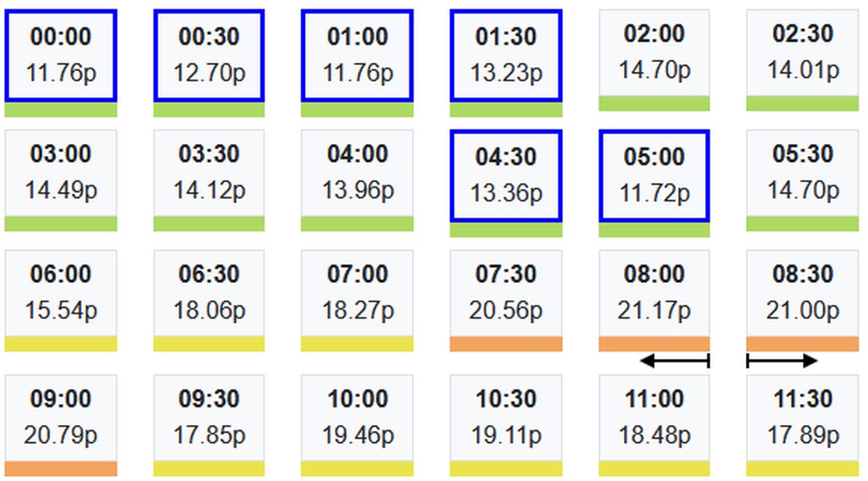
Task: Click the yellow bar under the 06:30 slot
Action: [209, 344]
